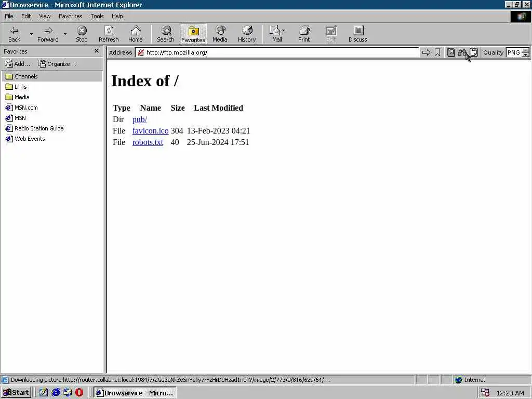The image size is (532, 399).
Task: Go forward with the Forward button
Action: pos(48,34)
